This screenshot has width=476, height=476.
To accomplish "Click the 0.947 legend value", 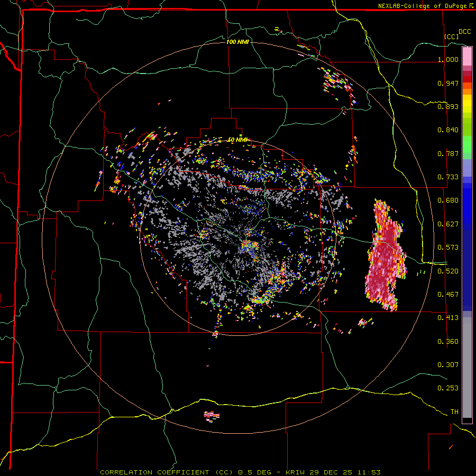I will 448,83.
